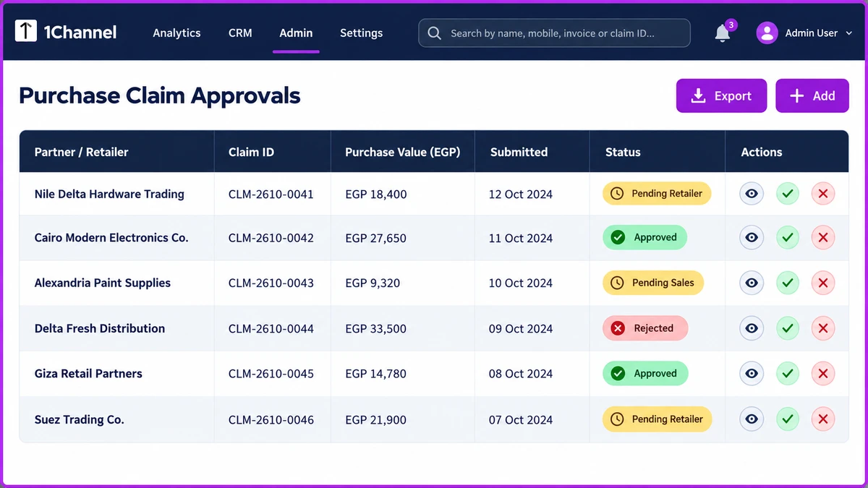Reject the Suez Trading Co. claim
This screenshot has height=488, width=868.
[x=823, y=419]
